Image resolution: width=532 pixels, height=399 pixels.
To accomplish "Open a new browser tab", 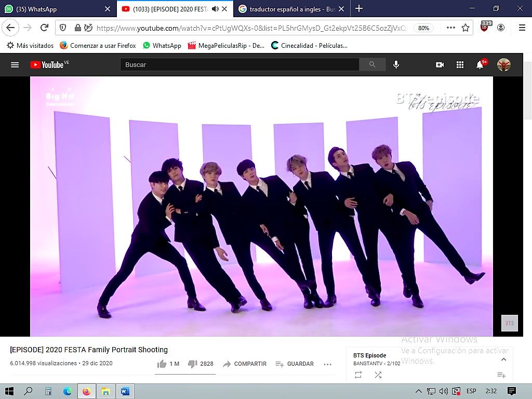I will [359, 8].
